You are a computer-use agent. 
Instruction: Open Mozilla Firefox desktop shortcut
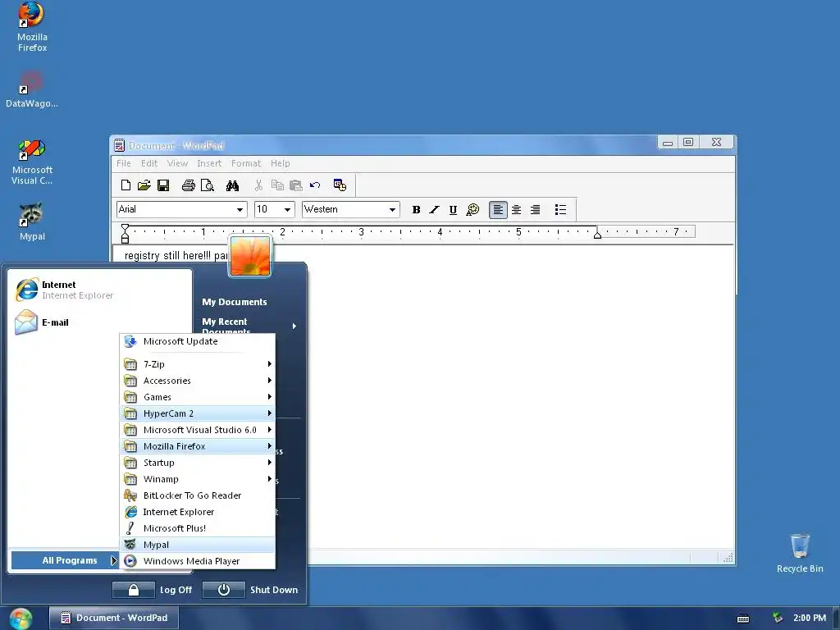point(32,27)
